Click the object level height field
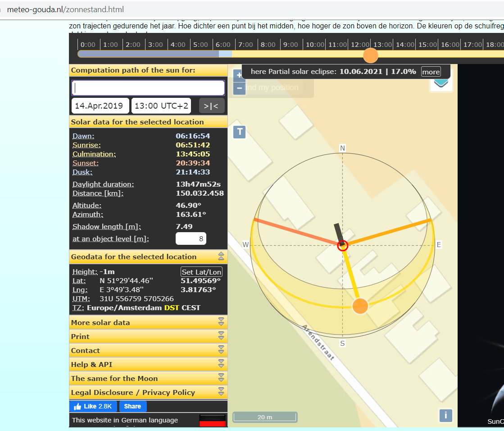Image resolution: width=504 pixels, height=431 pixels. click(191, 238)
